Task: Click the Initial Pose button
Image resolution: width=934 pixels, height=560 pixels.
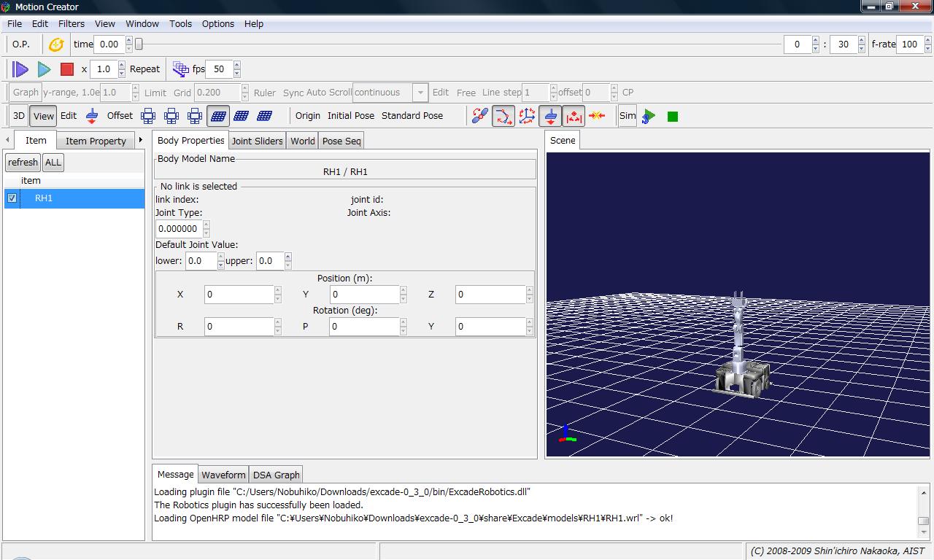Action: [350, 115]
